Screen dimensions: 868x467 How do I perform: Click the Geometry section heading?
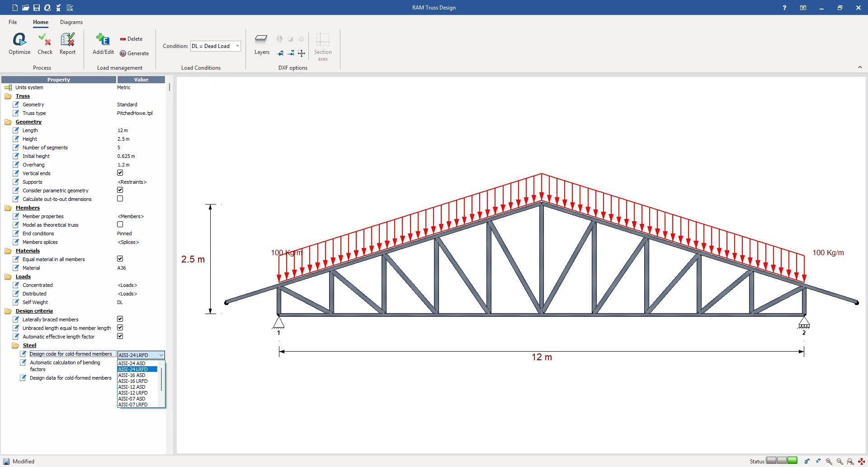(28, 122)
